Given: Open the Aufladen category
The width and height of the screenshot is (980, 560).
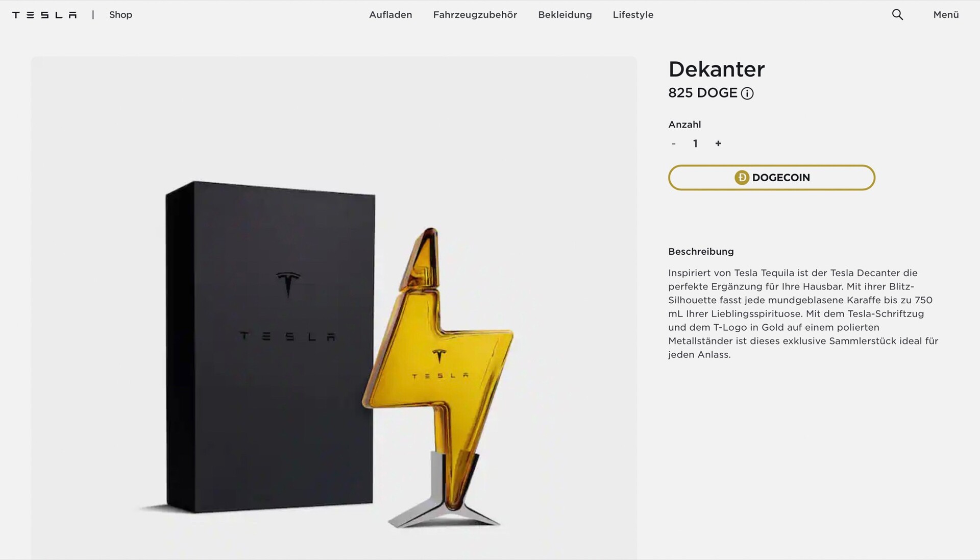Looking at the screenshot, I should click(x=390, y=15).
